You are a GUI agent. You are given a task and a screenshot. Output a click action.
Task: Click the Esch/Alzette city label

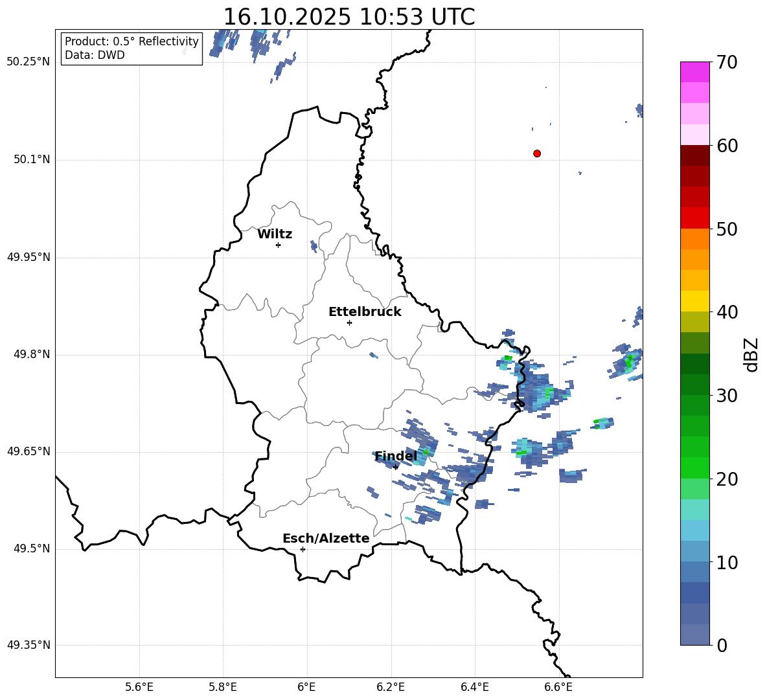pos(326,538)
